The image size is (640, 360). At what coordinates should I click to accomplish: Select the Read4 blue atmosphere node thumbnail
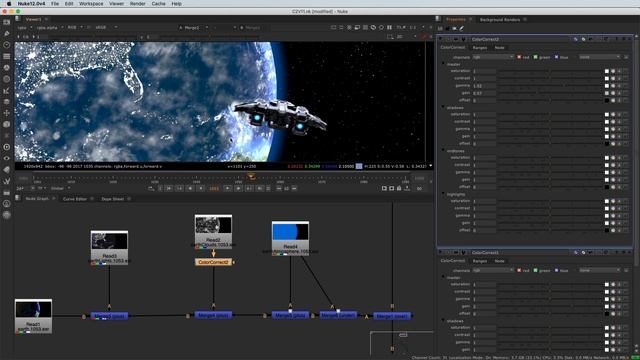[290, 232]
